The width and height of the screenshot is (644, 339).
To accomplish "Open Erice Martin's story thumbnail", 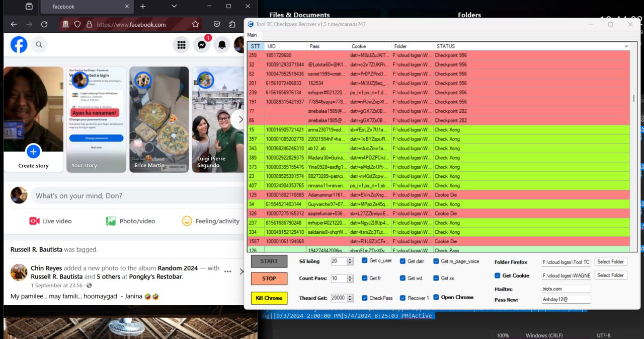I will pyautogui.click(x=159, y=119).
